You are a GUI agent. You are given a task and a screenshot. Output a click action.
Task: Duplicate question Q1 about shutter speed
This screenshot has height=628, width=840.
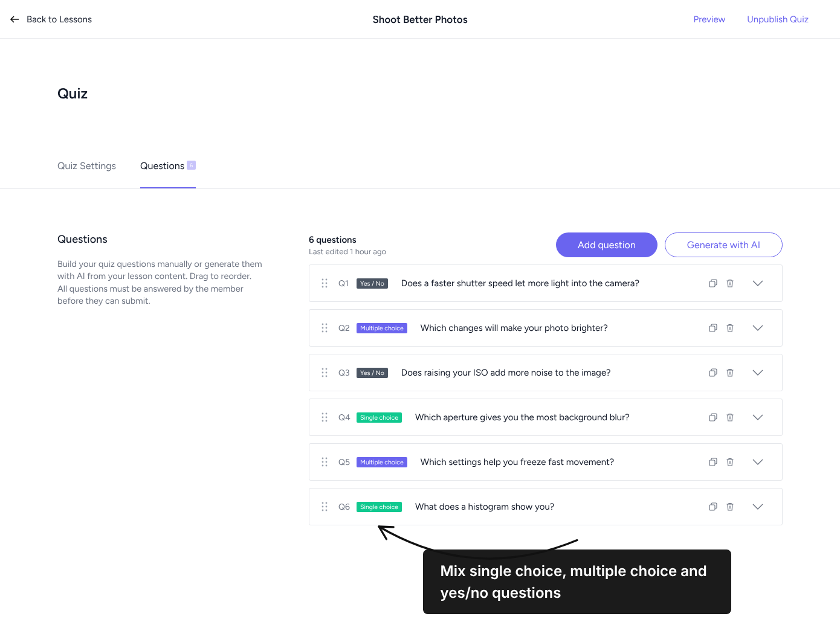pyautogui.click(x=713, y=283)
